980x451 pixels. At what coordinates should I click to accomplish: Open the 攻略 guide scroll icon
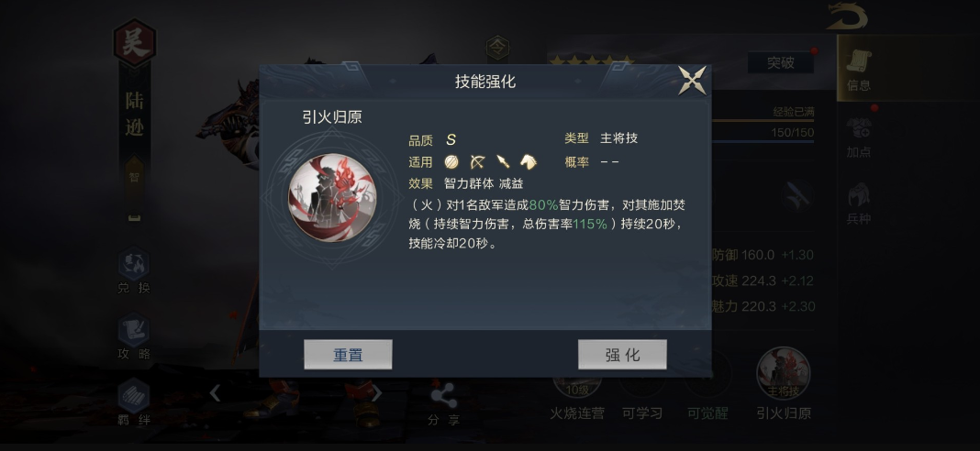coord(134,337)
